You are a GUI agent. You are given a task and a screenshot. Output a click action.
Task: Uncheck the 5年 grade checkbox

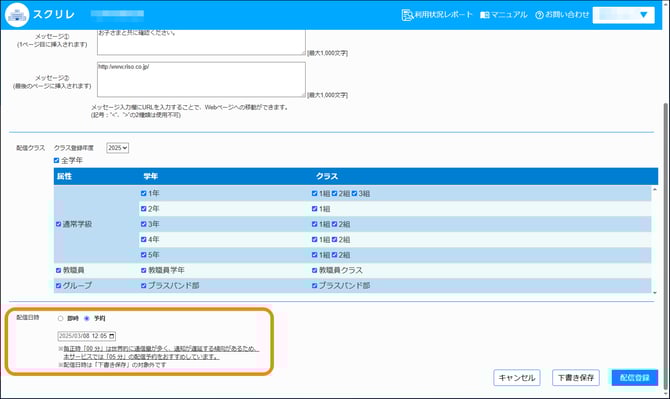(x=144, y=255)
